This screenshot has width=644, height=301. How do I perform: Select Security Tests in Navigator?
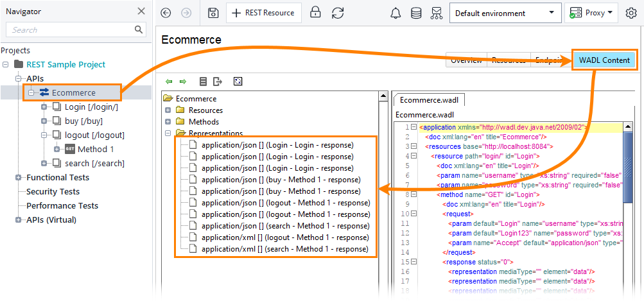[x=53, y=191]
